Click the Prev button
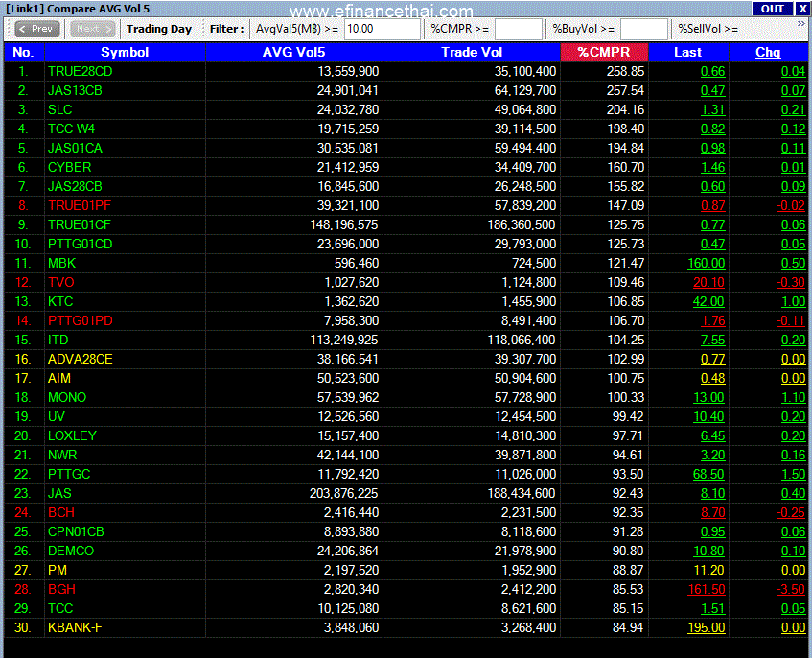 tap(36, 29)
